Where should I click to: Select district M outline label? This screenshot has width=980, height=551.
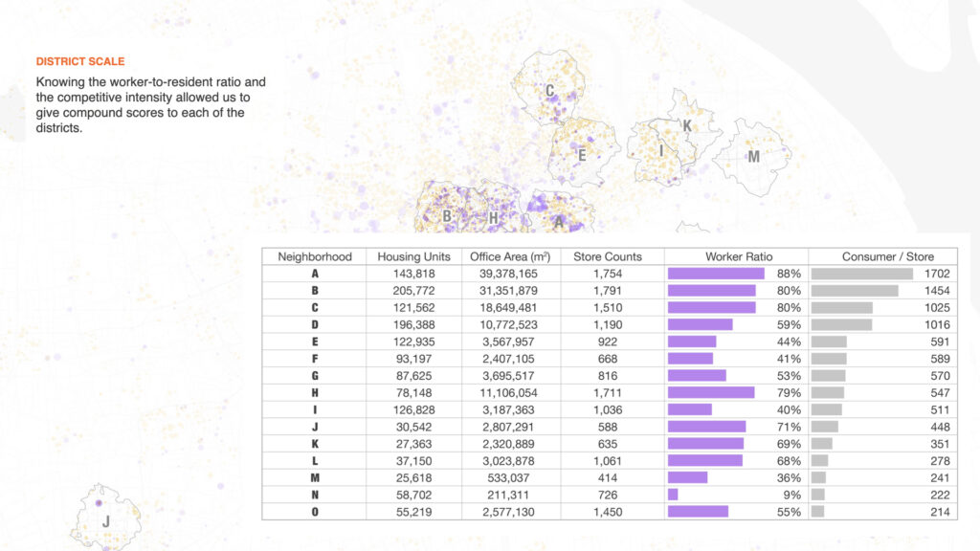click(x=753, y=157)
